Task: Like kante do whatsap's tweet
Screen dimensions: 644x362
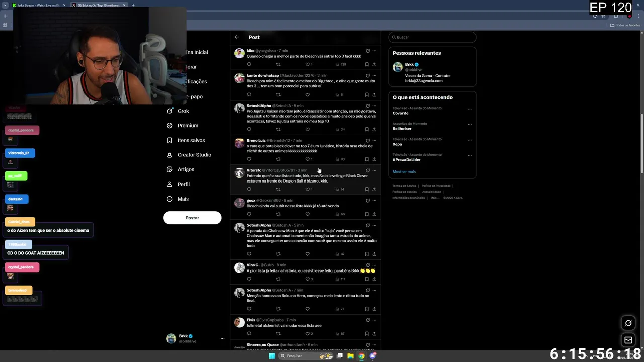Action: pyautogui.click(x=308, y=95)
